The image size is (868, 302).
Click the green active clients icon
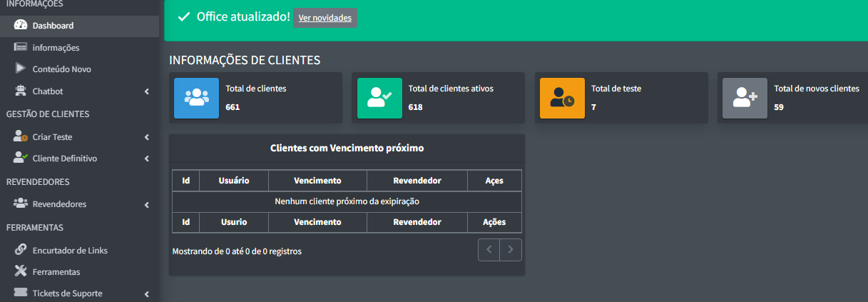coord(379,98)
